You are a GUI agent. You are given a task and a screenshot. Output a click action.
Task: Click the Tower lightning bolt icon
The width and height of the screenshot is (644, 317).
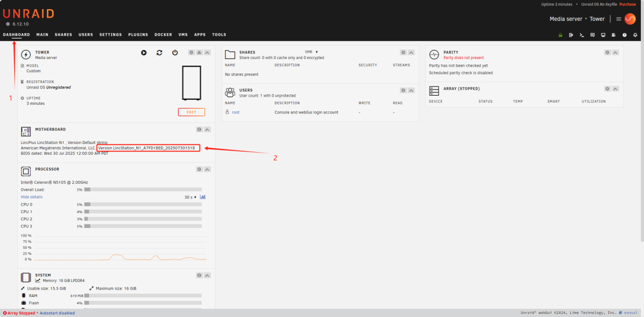[26, 54]
